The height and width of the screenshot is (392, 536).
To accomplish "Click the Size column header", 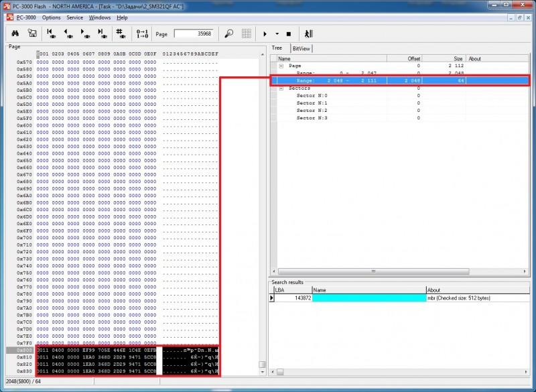I will [x=444, y=59].
